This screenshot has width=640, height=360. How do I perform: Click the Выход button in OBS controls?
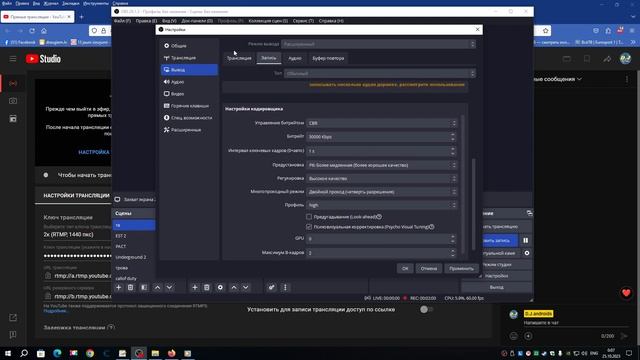click(496, 287)
